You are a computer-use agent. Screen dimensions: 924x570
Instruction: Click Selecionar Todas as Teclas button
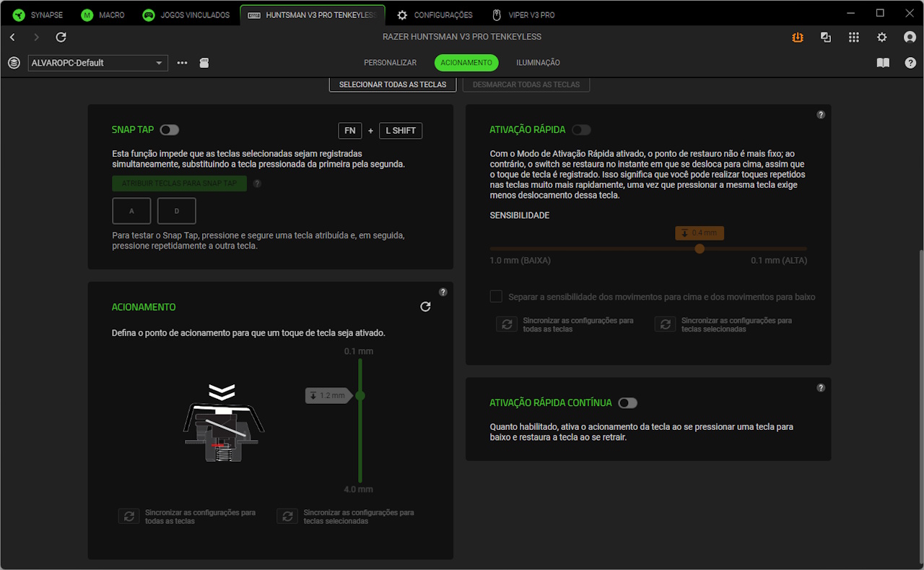point(393,85)
